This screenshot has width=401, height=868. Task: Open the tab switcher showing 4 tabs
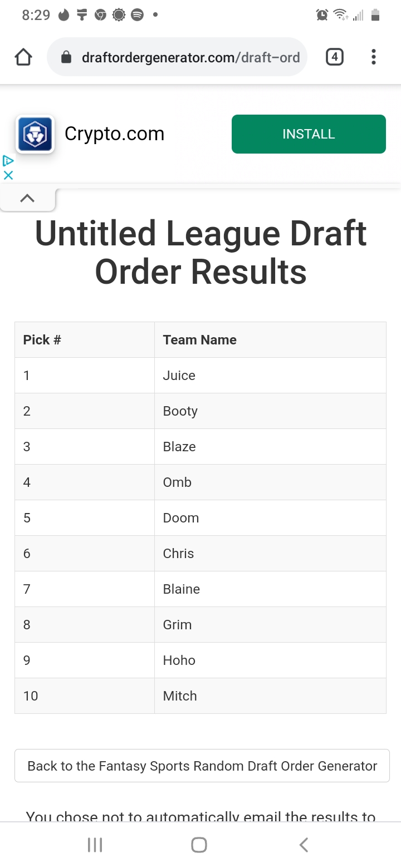(x=334, y=57)
